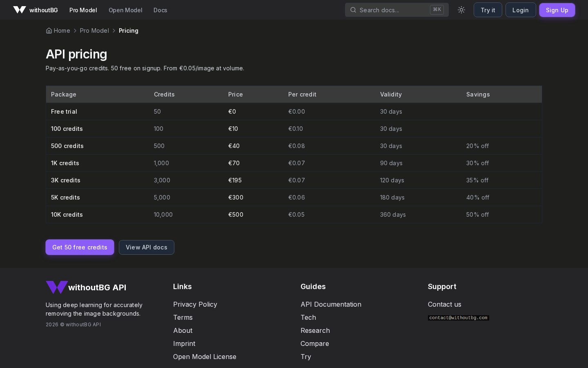Click the Login button
Image resolution: width=588 pixels, height=368 pixels.
tap(521, 10)
